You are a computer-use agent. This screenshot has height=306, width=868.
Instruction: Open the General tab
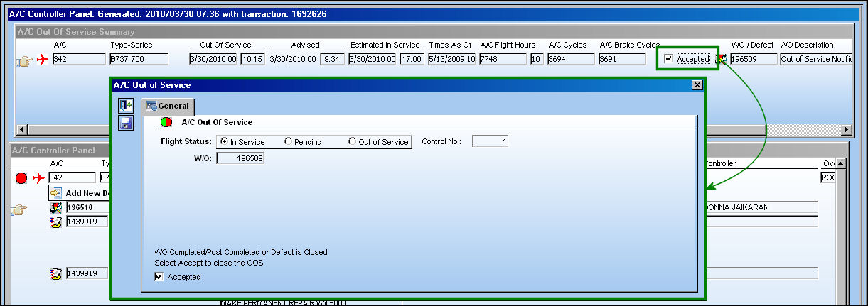pyautogui.click(x=168, y=106)
